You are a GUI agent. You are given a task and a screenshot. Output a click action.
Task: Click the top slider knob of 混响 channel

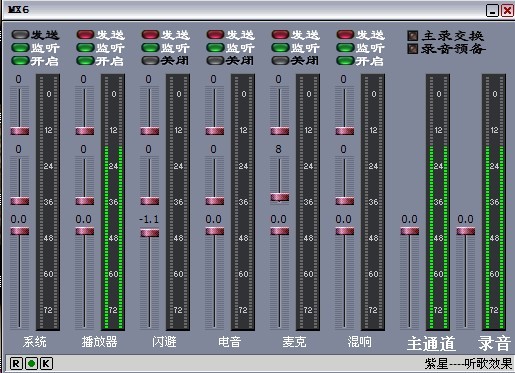(345, 131)
